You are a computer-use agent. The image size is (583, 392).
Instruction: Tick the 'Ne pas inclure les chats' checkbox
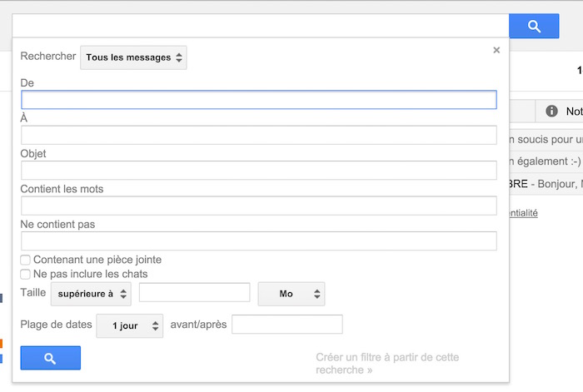(26, 274)
